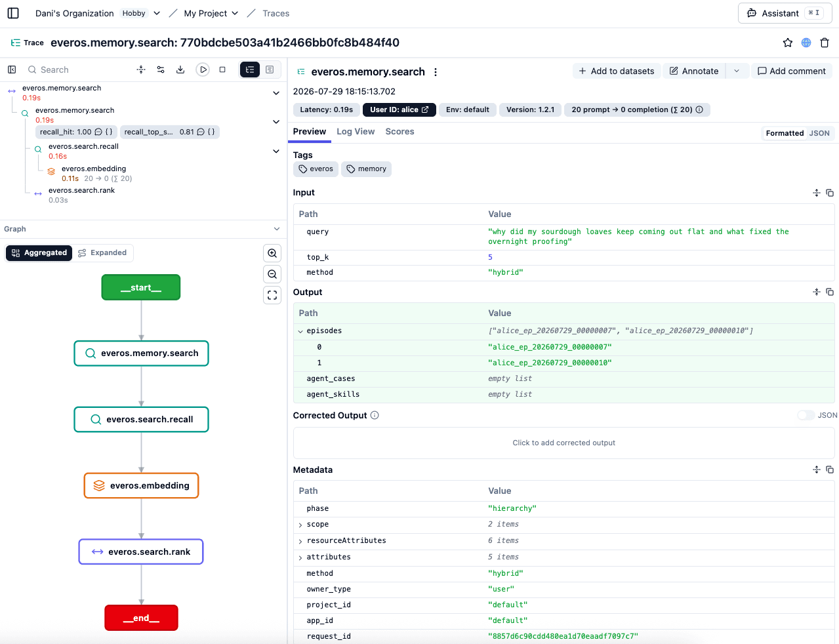Open User ID: alice link
The height and width of the screenshot is (644, 839).
pos(399,110)
